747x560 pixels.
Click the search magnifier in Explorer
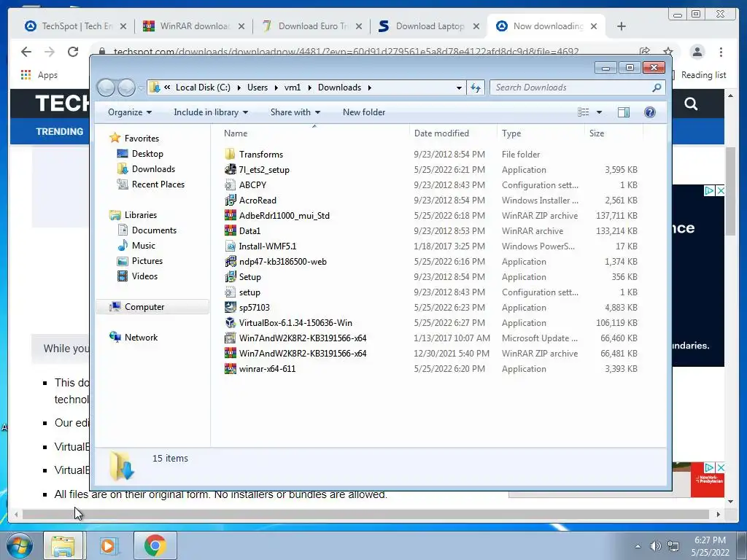[657, 87]
